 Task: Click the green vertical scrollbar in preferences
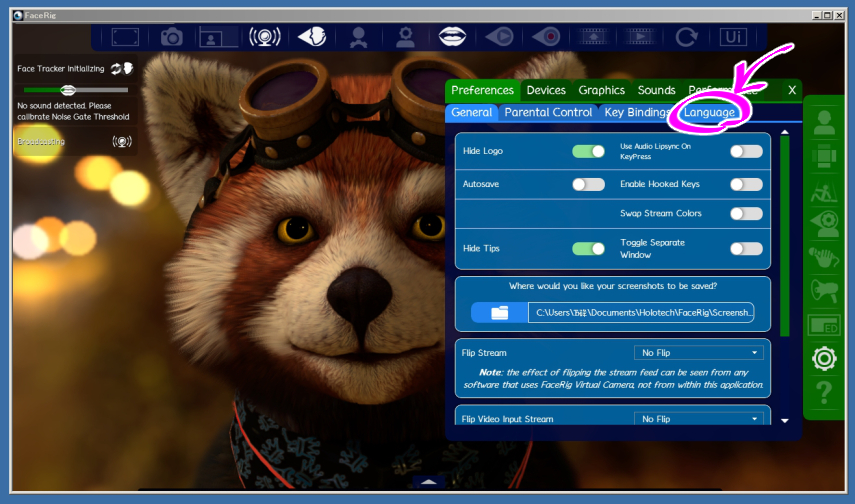pyautogui.click(x=785, y=237)
